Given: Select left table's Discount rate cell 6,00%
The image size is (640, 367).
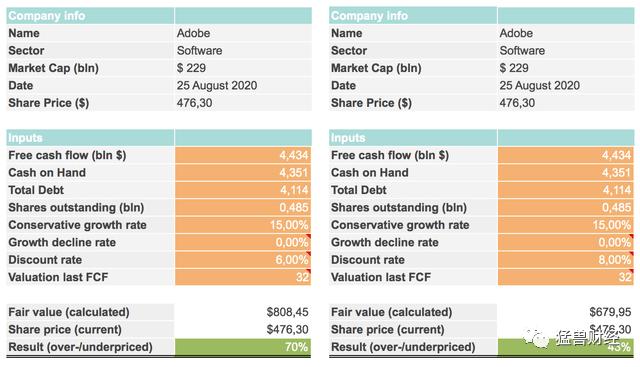Looking at the screenshot, I should (243, 260).
